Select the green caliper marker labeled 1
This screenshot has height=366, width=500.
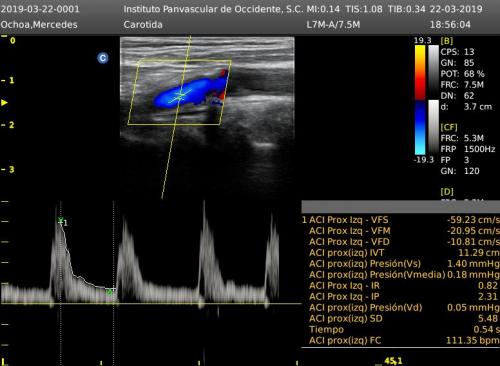tap(61, 220)
